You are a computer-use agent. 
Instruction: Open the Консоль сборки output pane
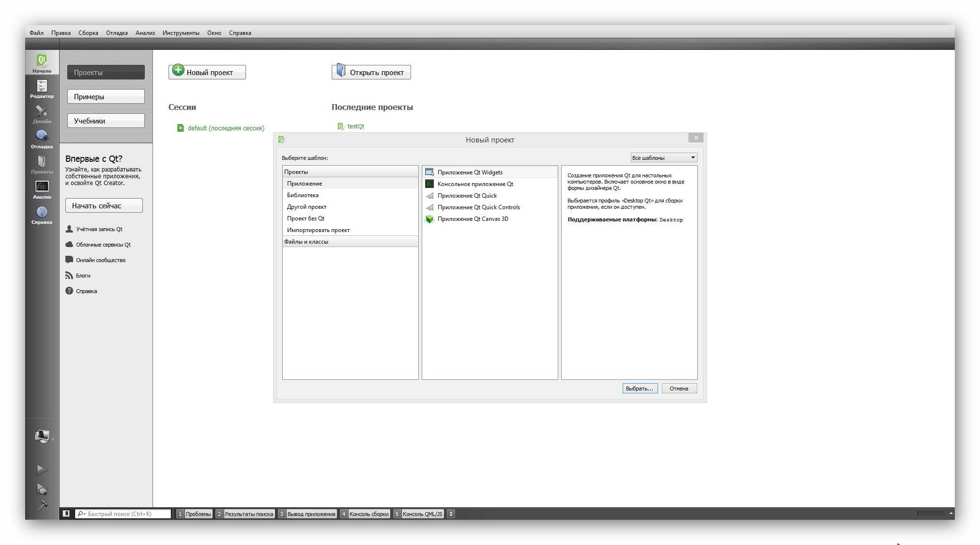coord(365,514)
